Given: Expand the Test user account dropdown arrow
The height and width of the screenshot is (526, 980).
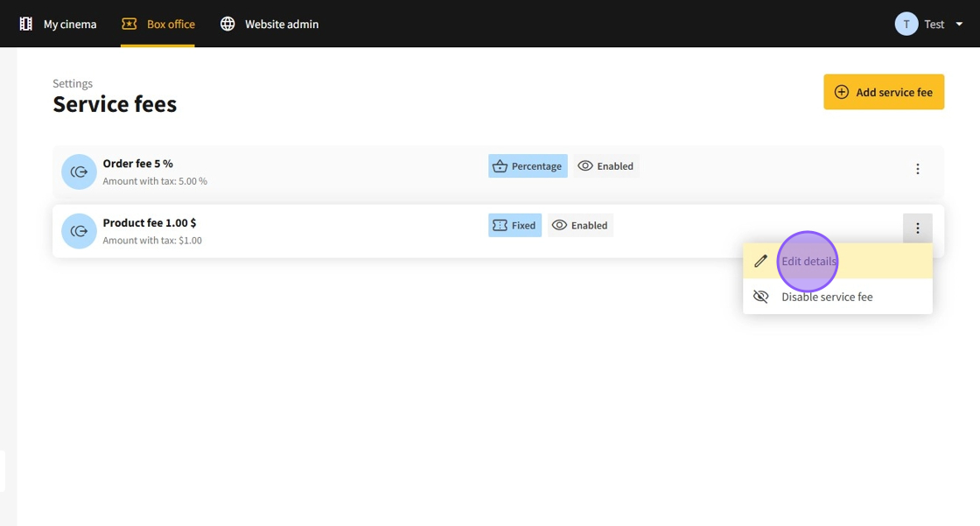Looking at the screenshot, I should [x=960, y=25].
